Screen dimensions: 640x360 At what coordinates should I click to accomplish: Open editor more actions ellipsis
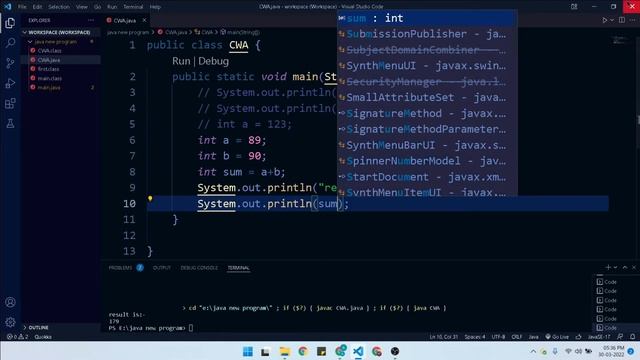pyautogui.click(x=632, y=20)
